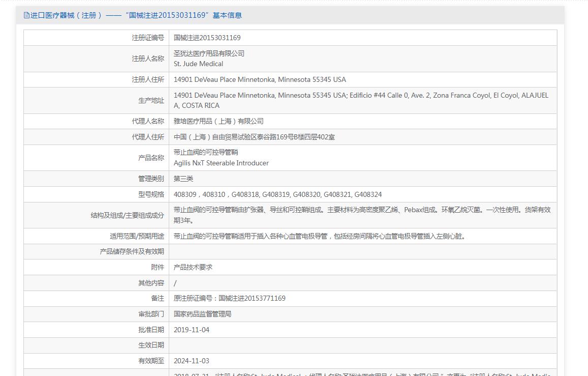Click the 代理人名称 label
588x376 pixels.
click(x=148, y=121)
